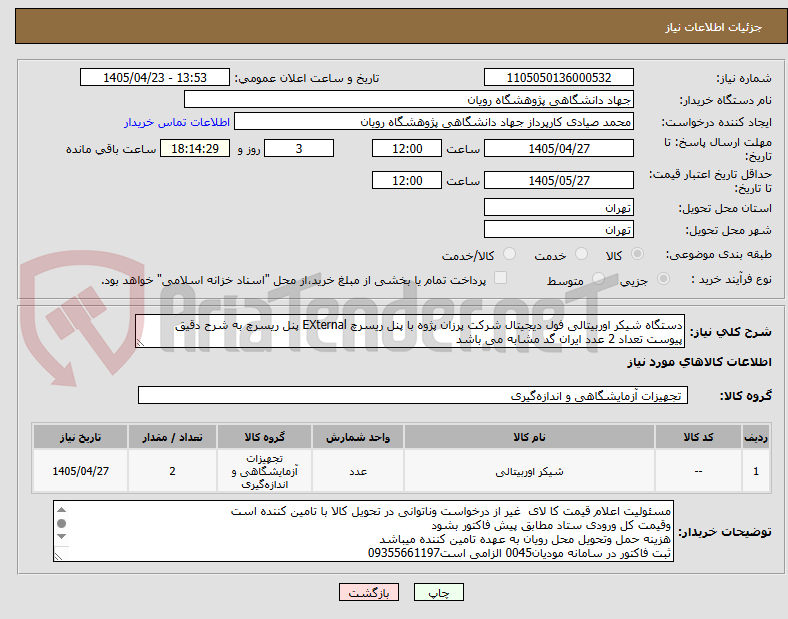The image size is (788, 619).
Task: Click request creator name field
Action: click(434, 122)
